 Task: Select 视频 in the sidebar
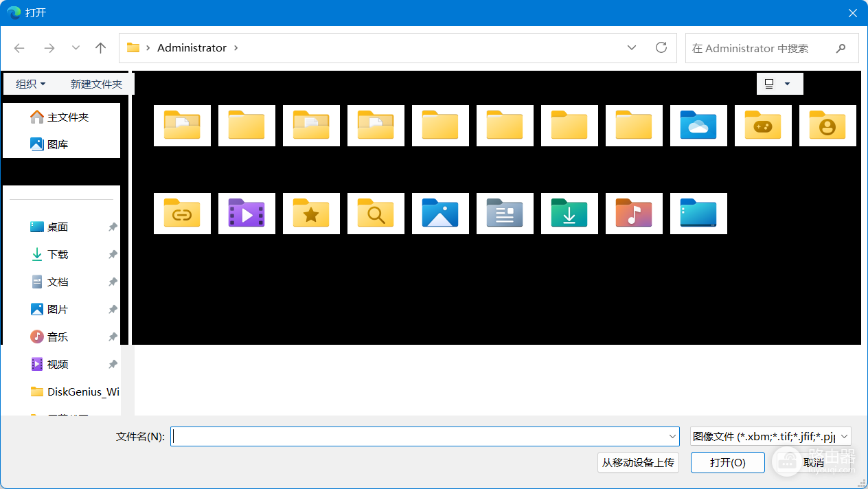click(x=49, y=365)
